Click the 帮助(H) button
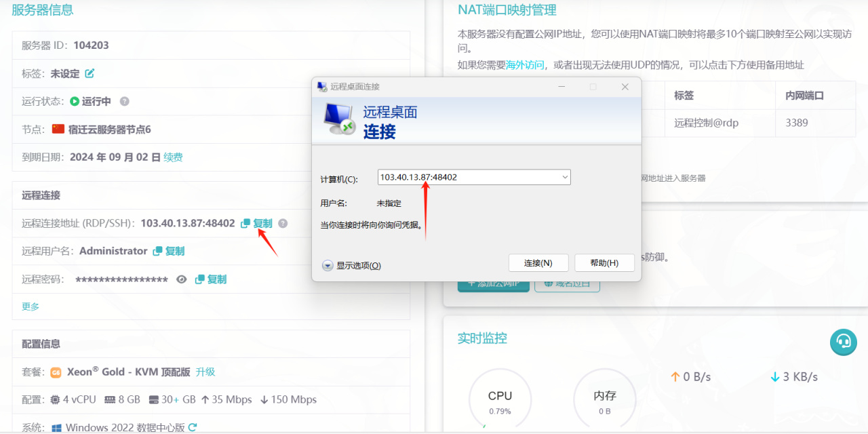The image size is (868, 434). click(x=604, y=263)
